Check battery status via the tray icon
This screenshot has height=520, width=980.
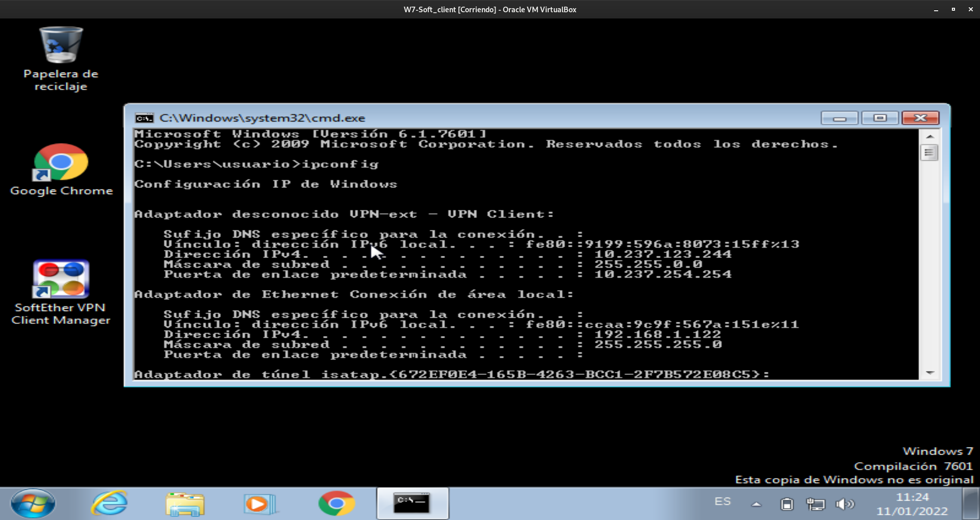tap(788, 504)
